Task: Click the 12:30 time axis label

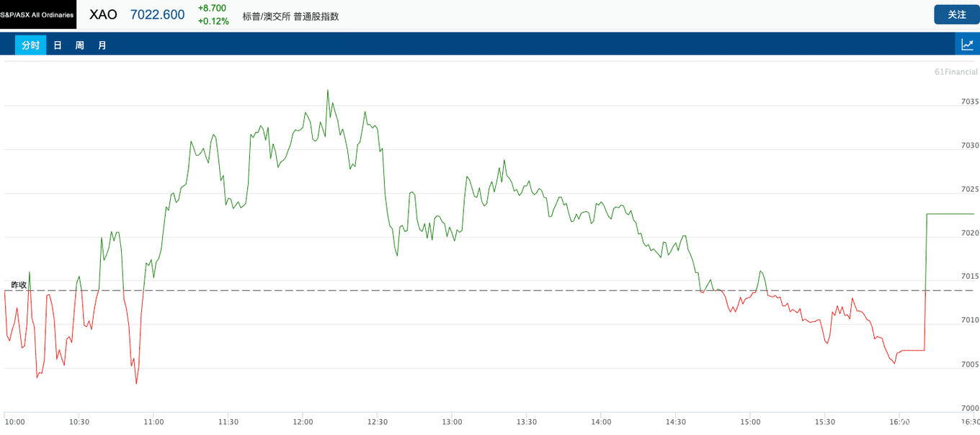Action: [378, 422]
